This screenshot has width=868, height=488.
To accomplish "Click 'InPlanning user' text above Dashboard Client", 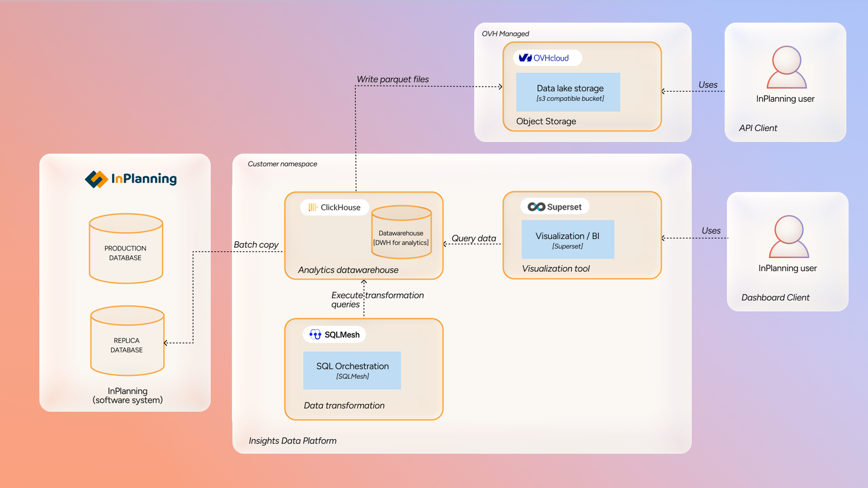I will pyautogui.click(x=788, y=268).
